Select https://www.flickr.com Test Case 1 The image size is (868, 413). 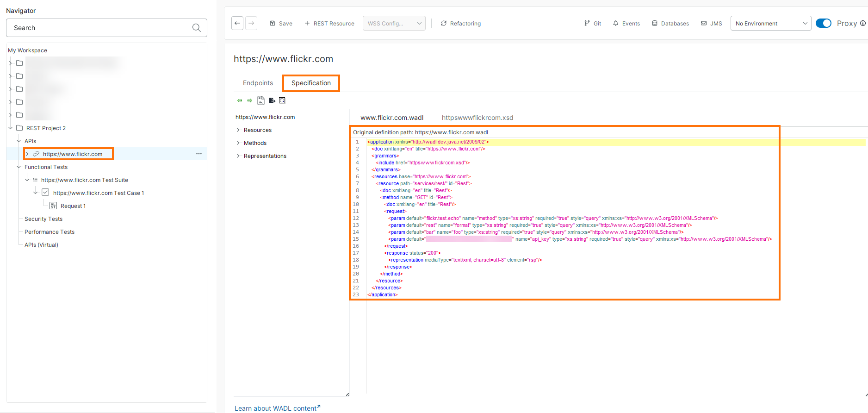(x=99, y=193)
